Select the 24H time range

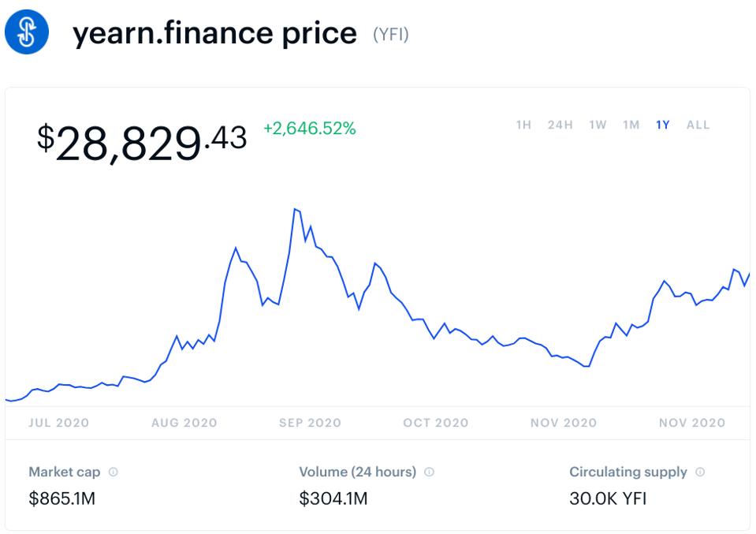click(560, 125)
